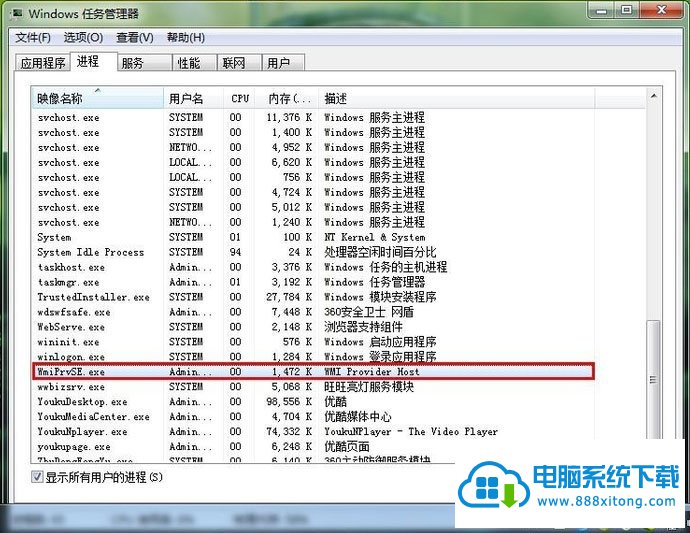
Task: Select svchost.exe row using 1,240 K
Action: point(313,222)
